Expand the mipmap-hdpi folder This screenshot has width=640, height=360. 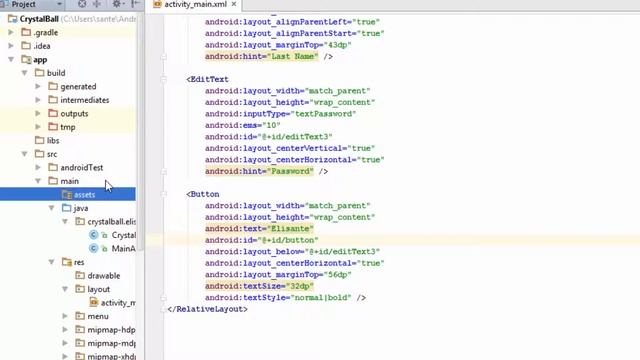[x=65, y=329]
